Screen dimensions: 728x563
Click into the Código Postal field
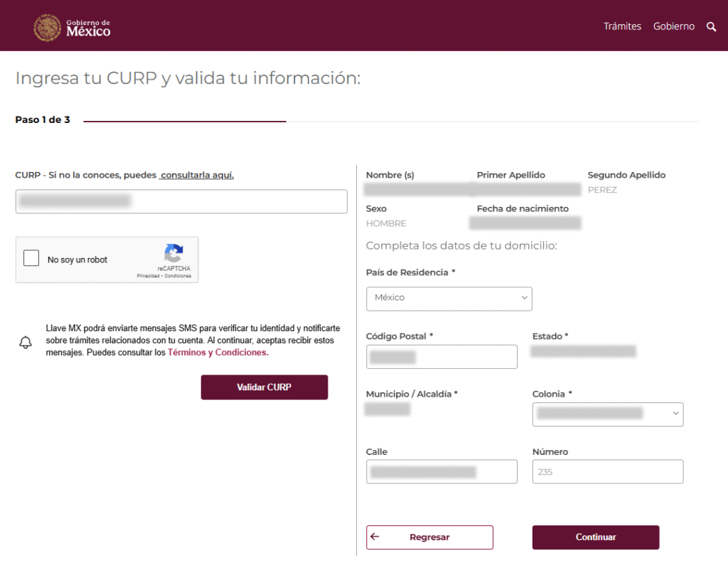tap(441, 357)
